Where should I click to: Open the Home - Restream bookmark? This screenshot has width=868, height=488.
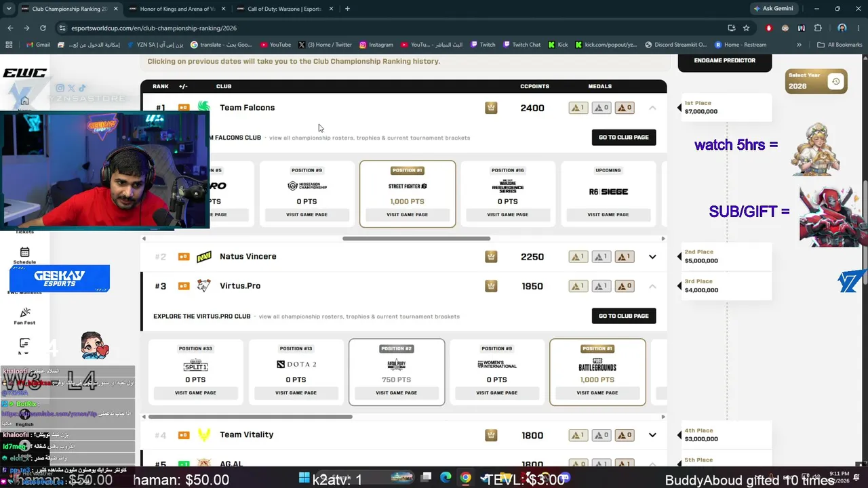coord(741,45)
